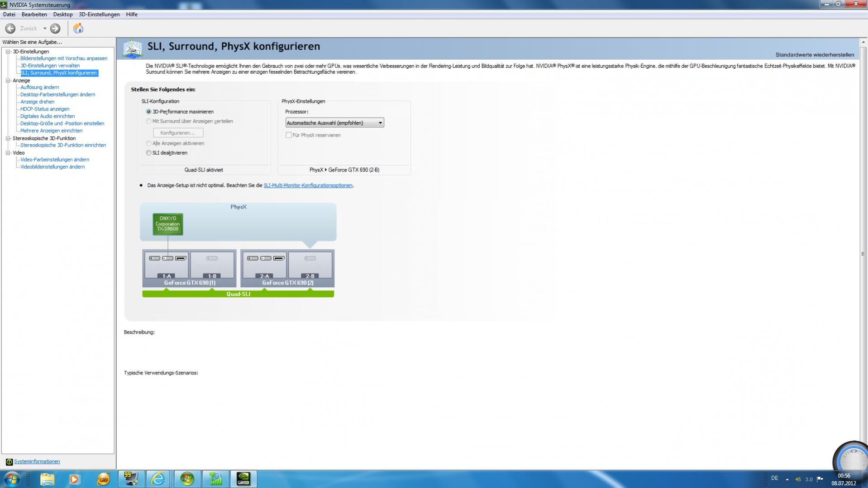Click the DVI port on GPU 2-B
The height and width of the screenshot is (488, 868).
310,258
